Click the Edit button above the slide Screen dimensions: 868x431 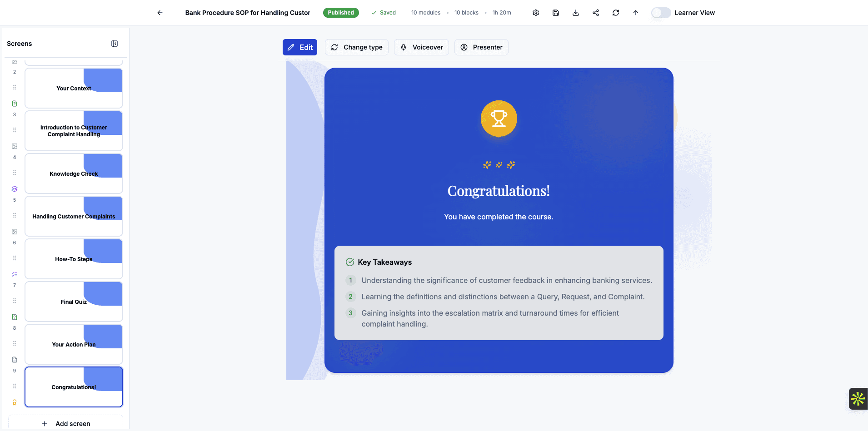pyautogui.click(x=299, y=47)
